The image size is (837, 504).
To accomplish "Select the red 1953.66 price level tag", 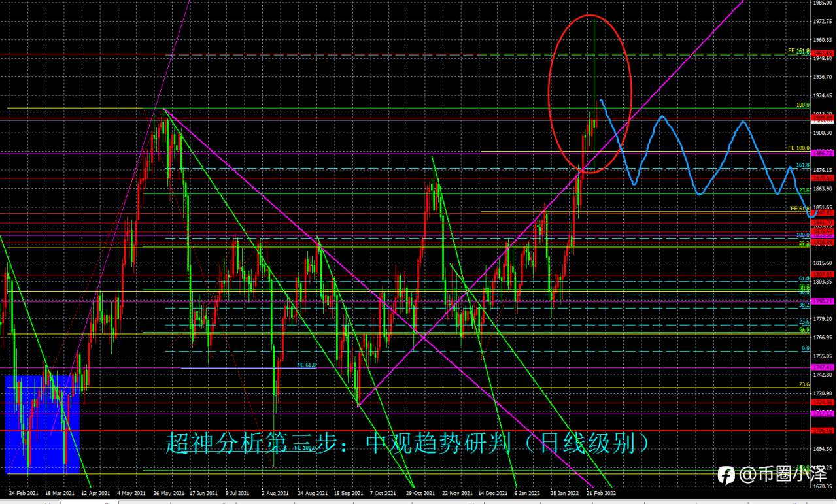I will coord(823,54).
